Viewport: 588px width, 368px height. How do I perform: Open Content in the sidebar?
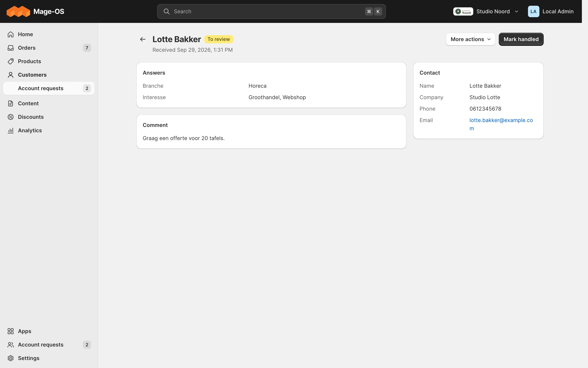coord(49,103)
